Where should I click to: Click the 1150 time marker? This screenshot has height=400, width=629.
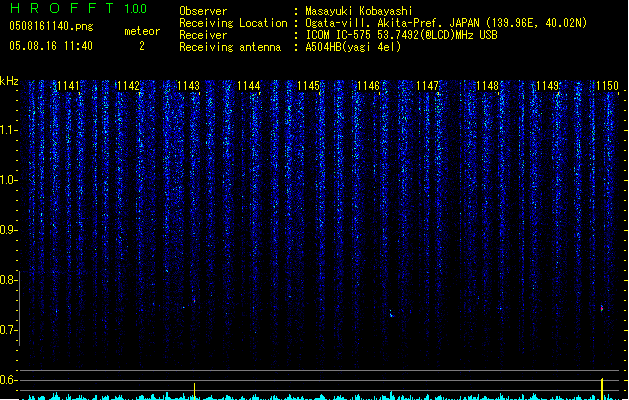point(607,86)
